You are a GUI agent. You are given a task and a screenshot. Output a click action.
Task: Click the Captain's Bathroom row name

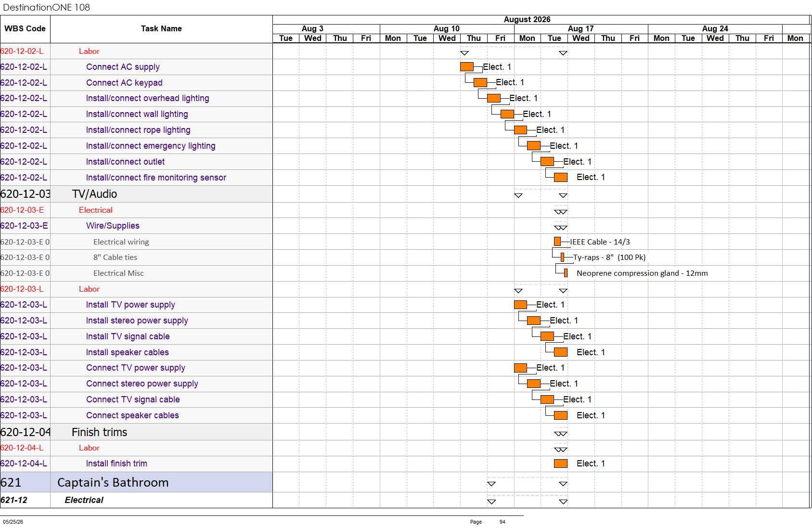click(x=113, y=482)
